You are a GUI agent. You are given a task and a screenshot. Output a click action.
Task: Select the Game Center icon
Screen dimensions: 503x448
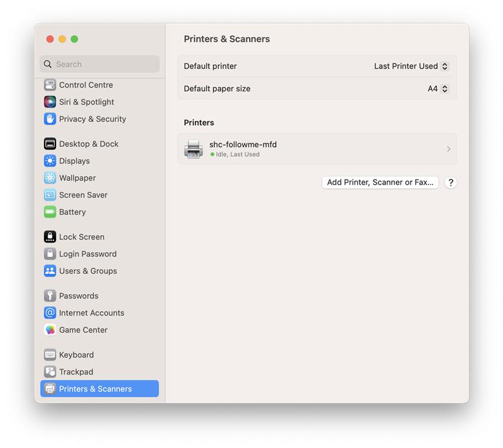[50, 330]
